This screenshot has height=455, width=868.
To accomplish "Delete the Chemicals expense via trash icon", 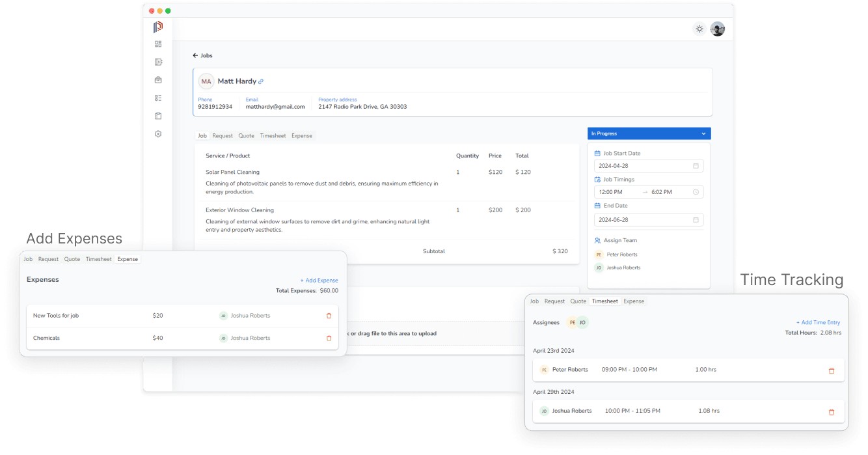I will pos(329,338).
